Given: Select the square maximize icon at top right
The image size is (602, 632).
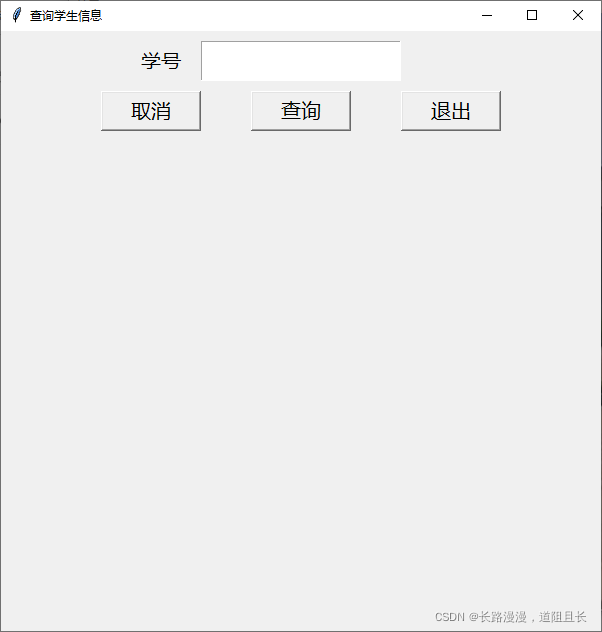Looking at the screenshot, I should [x=532, y=15].
